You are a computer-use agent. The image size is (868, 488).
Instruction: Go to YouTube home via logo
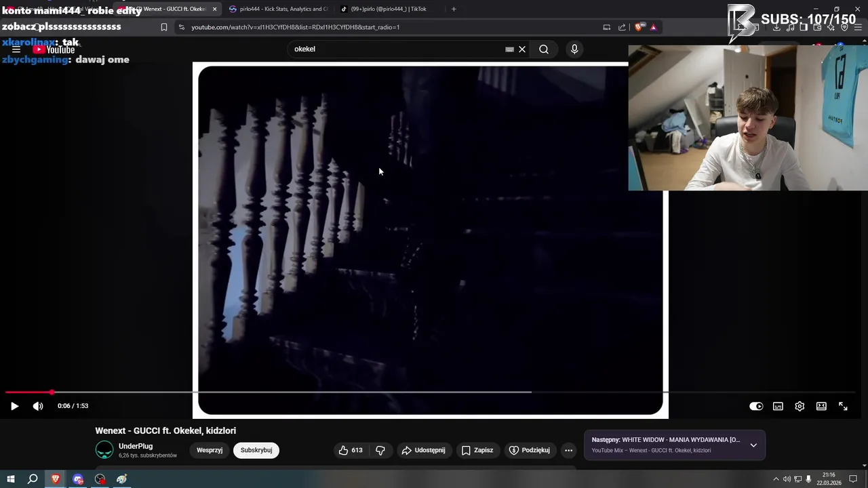pyautogui.click(x=54, y=49)
